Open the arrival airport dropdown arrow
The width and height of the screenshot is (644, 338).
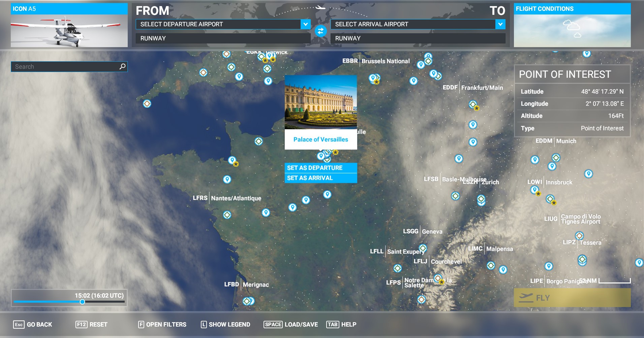click(x=500, y=24)
